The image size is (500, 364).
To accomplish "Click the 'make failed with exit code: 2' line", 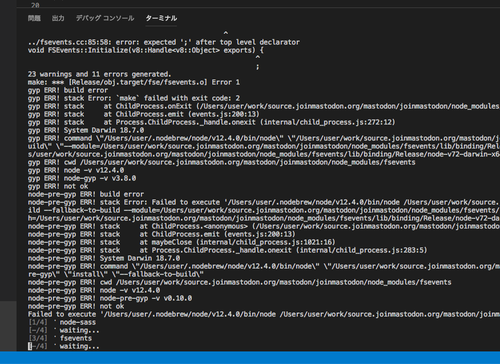I will click(134, 98).
